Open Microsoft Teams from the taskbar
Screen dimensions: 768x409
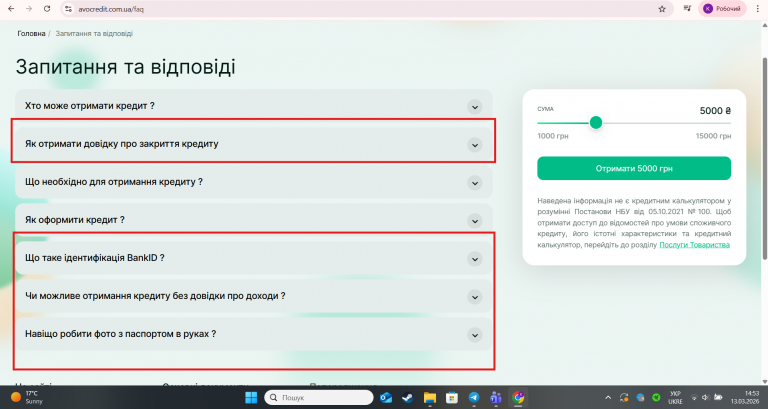click(496, 397)
